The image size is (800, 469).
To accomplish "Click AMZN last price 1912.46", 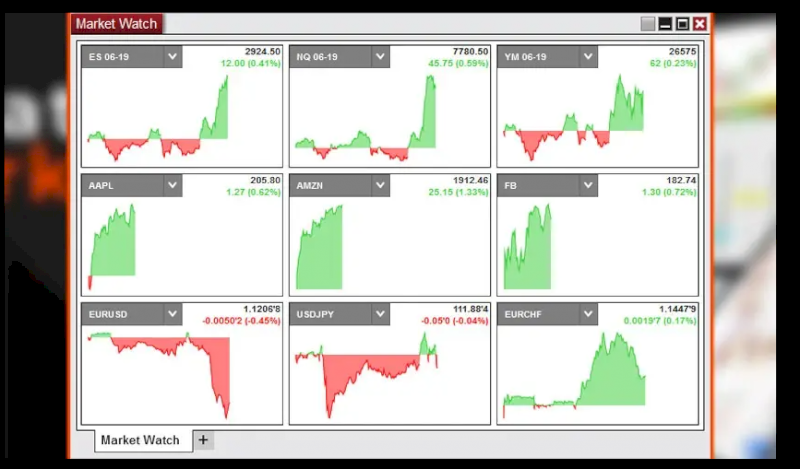I will pyautogui.click(x=470, y=180).
